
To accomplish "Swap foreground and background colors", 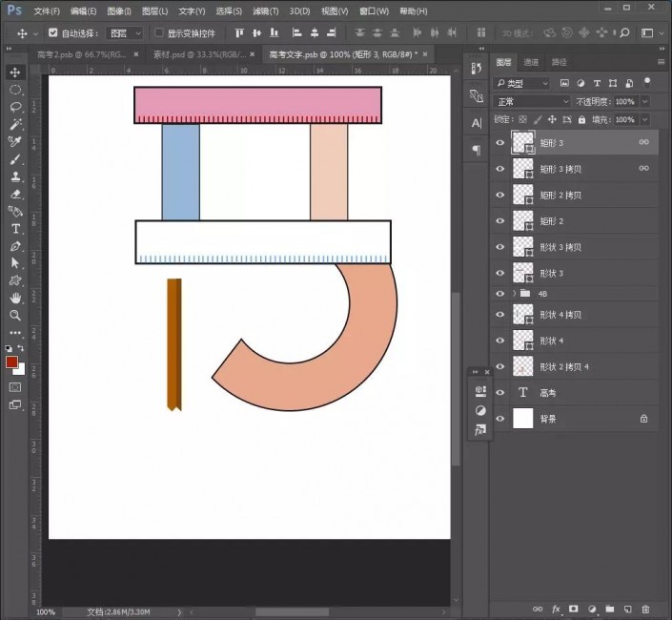I will [x=21, y=348].
